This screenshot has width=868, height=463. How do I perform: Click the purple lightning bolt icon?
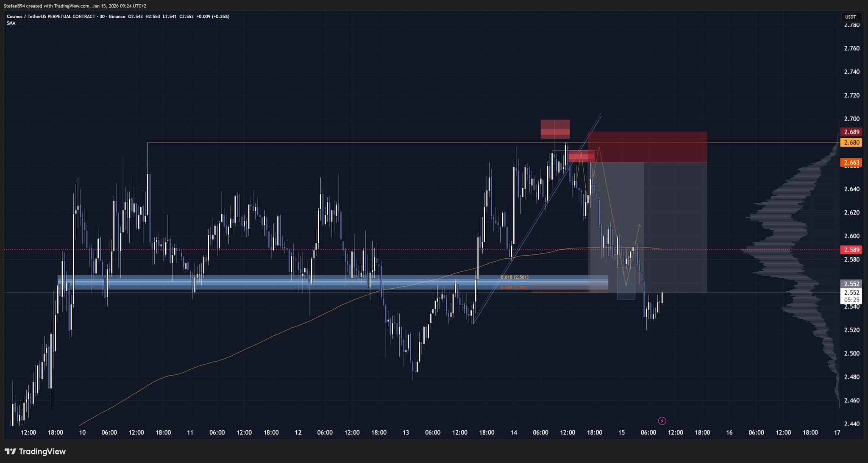pyautogui.click(x=662, y=421)
